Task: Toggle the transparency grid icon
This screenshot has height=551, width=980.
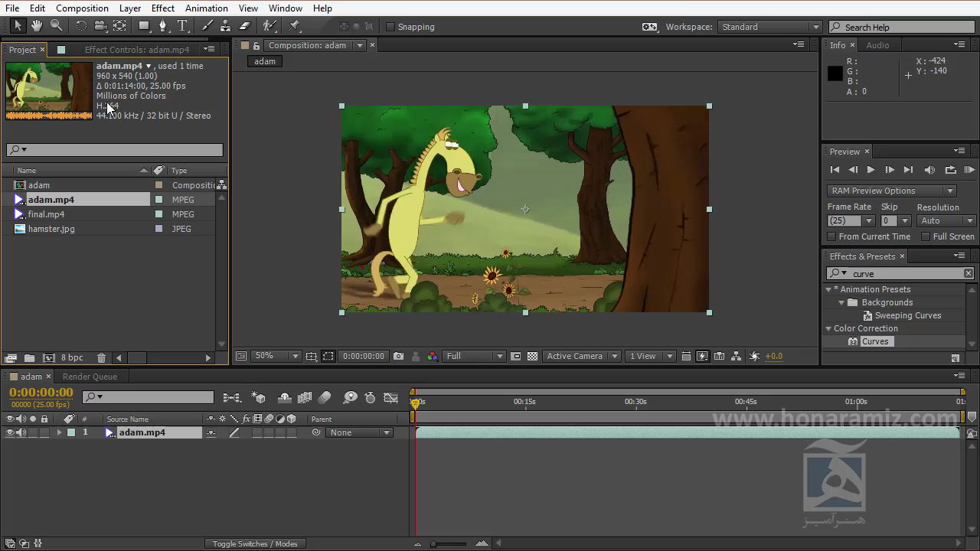Action: (x=532, y=356)
